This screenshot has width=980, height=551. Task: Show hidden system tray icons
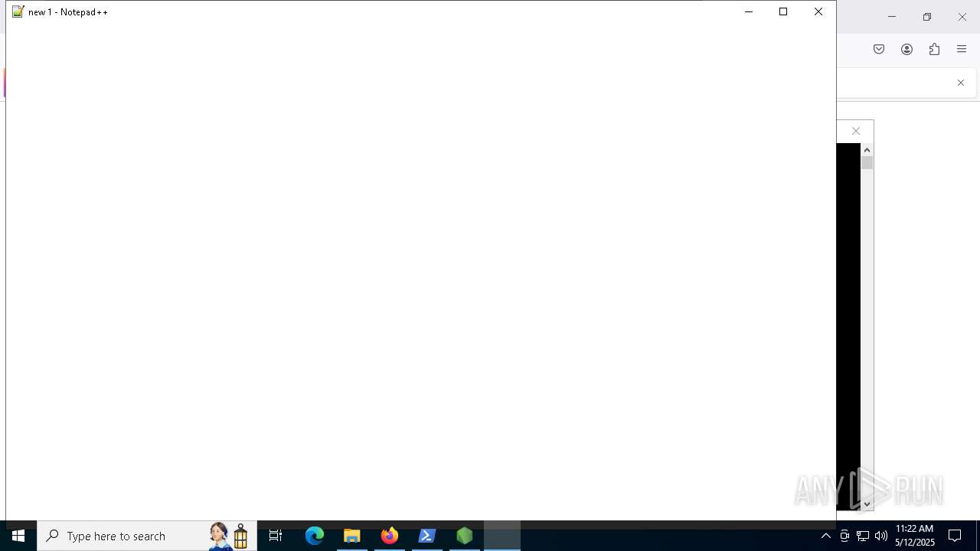pos(825,536)
